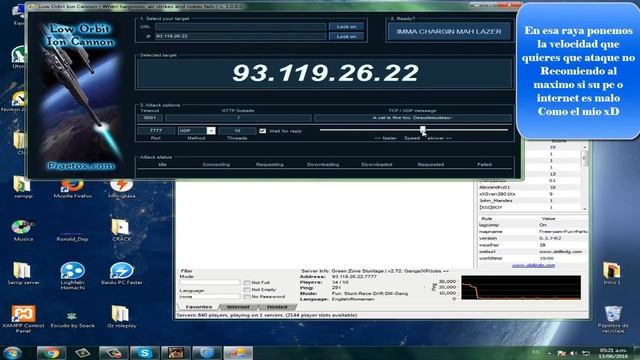Click the Timeout field showing 9001
The width and height of the screenshot is (640, 360).
coord(150,118)
